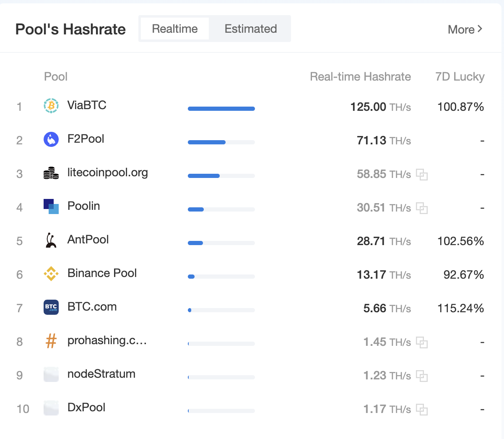Click the F2Pool hashrate share bar
Screen dimensions: 504x439
pyautogui.click(x=221, y=142)
